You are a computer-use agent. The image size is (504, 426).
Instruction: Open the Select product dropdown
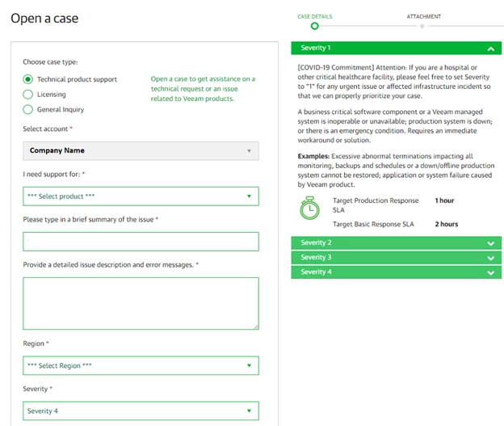[141, 196]
